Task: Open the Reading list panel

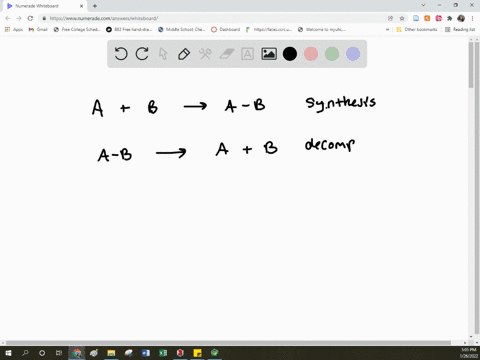Action: (x=460, y=30)
